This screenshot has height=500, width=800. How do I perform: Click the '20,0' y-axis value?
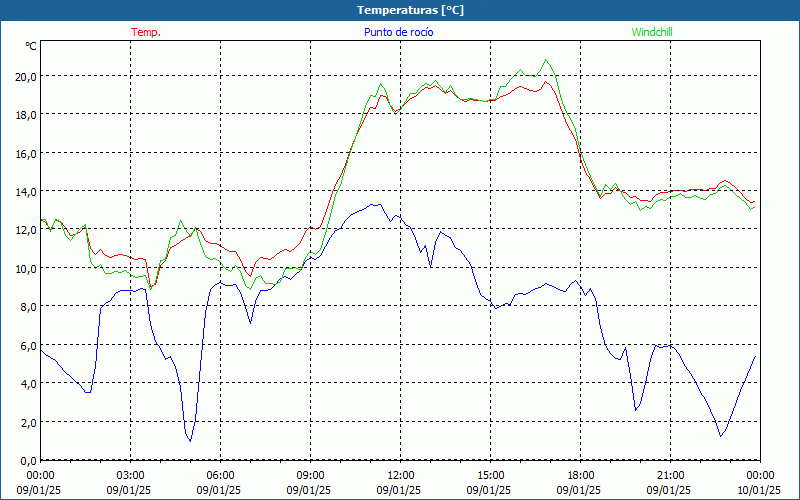pyautogui.click(x=26, y=77)
